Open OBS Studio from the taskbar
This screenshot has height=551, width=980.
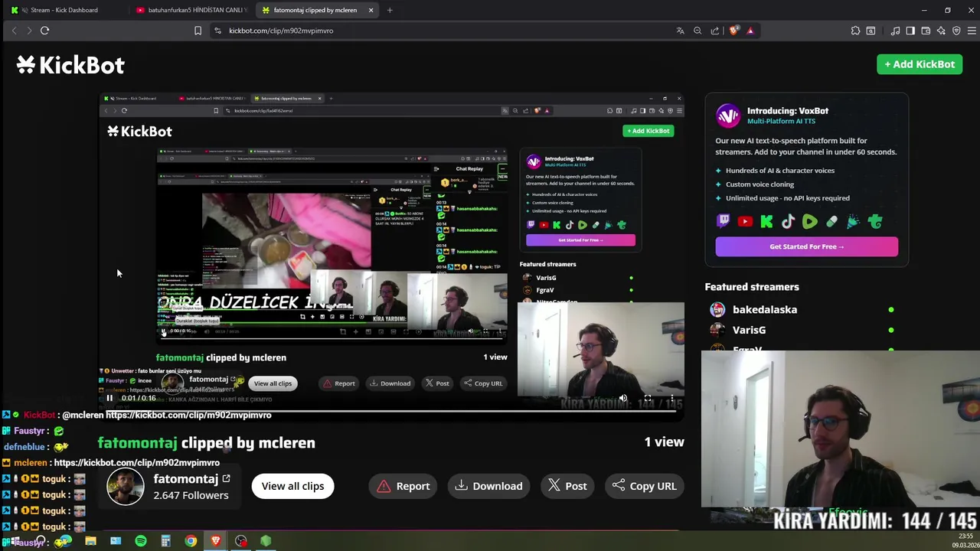tap(241, 541)
